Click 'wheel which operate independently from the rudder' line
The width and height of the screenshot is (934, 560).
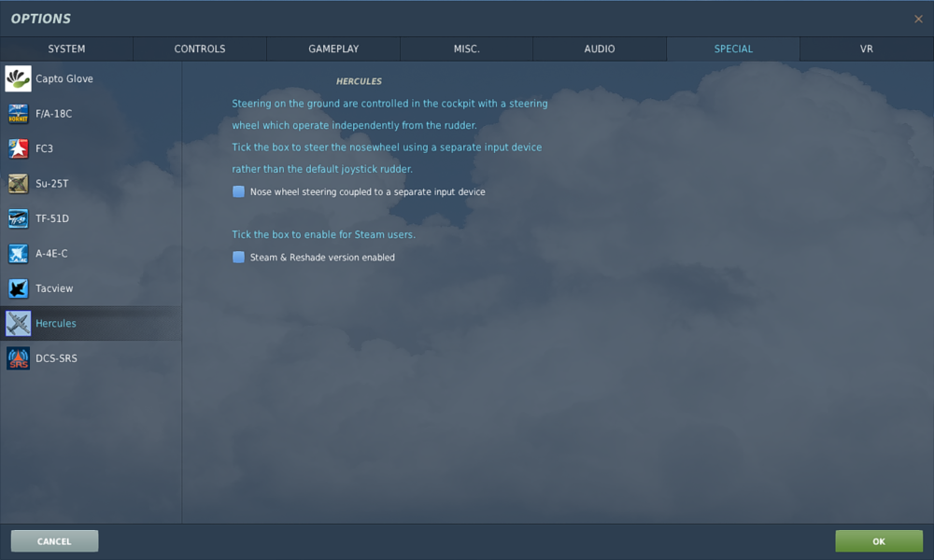[354, 126]
